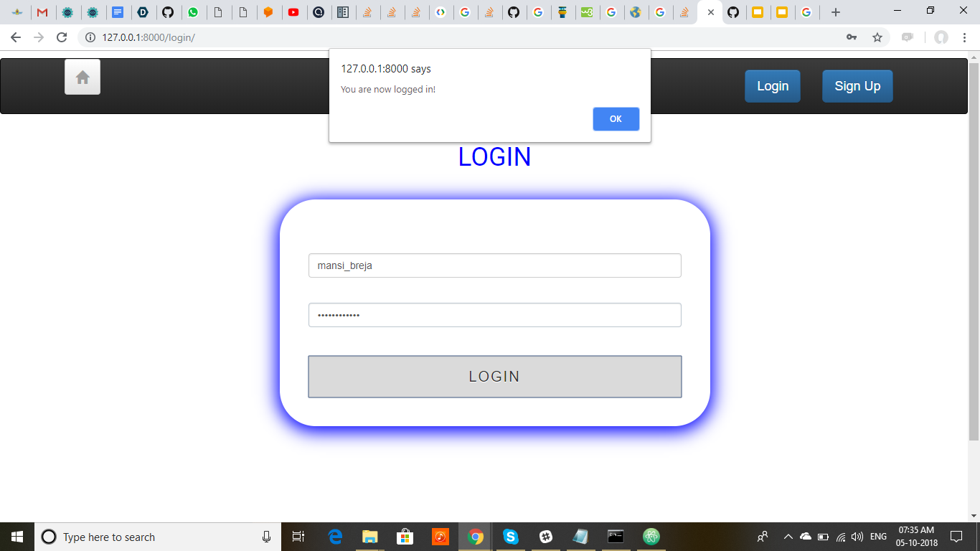Open Command Prompt from the taskbar
Viewport: 980px width, 551px height.
pyautogui.click(x=616, y=537)
